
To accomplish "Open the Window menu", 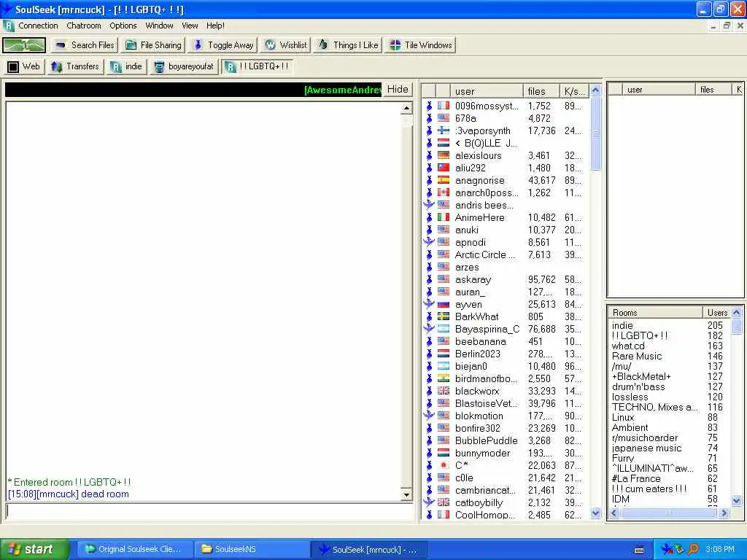I will tap(159, 26).
